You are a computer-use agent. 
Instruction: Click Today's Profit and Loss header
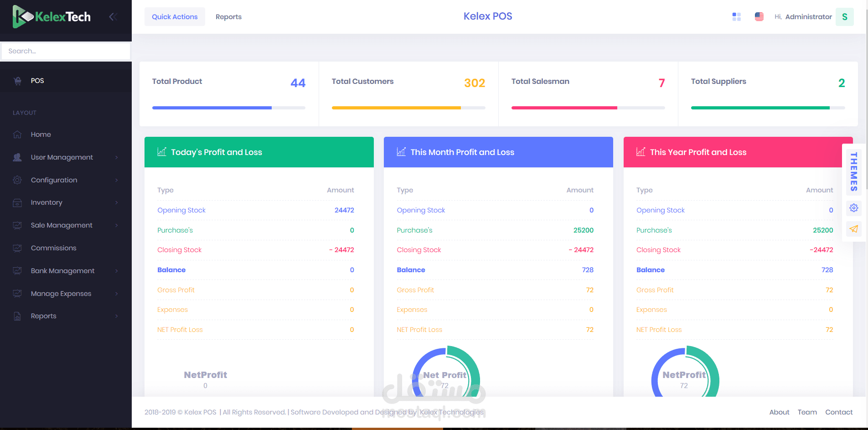coord(259,152)
